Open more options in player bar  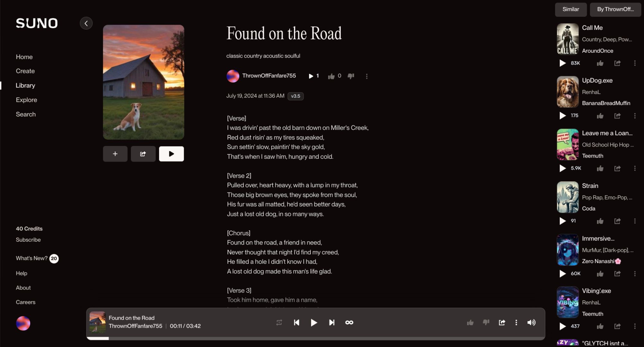[516, 323]
